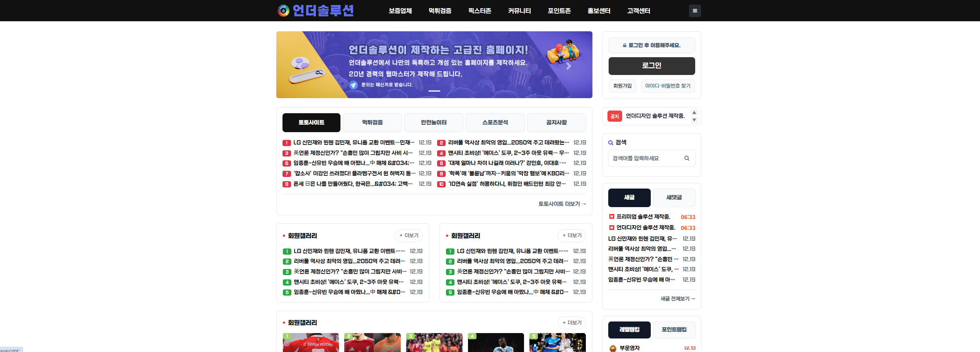
Task: Click the search magnifier icon in search box
Action: pyautogui.click(x=687, y=158)
